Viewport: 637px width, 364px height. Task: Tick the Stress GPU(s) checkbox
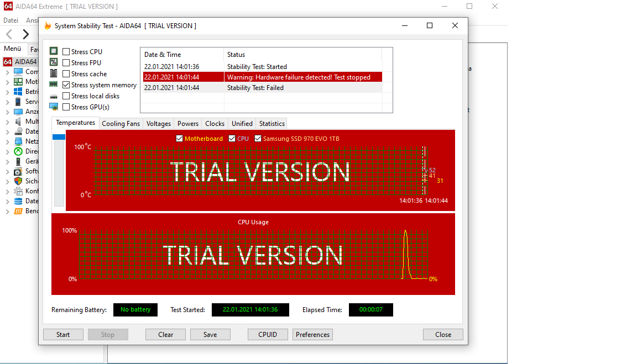tap(66, 107)
